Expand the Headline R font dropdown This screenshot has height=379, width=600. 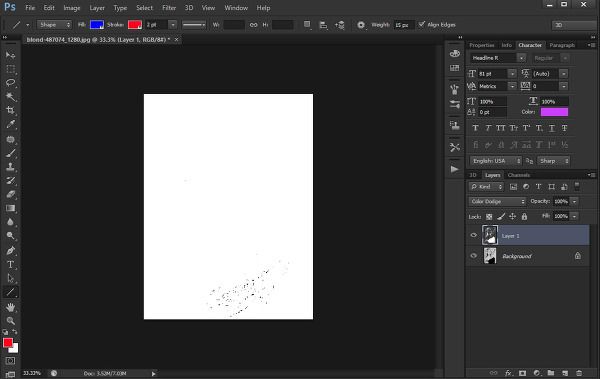click(x=521, y=58)
